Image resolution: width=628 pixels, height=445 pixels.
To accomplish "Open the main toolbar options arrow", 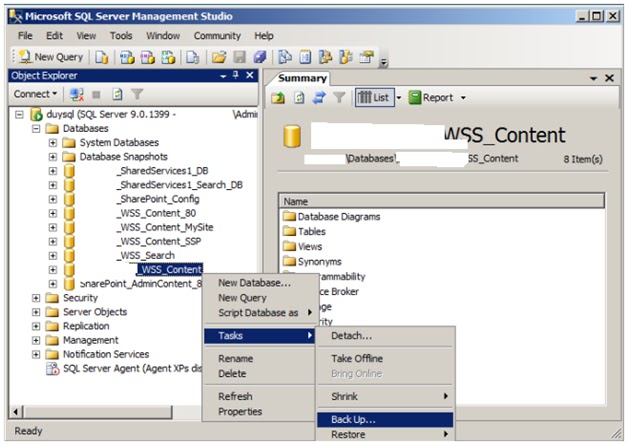I will click(x=384, y=61).
